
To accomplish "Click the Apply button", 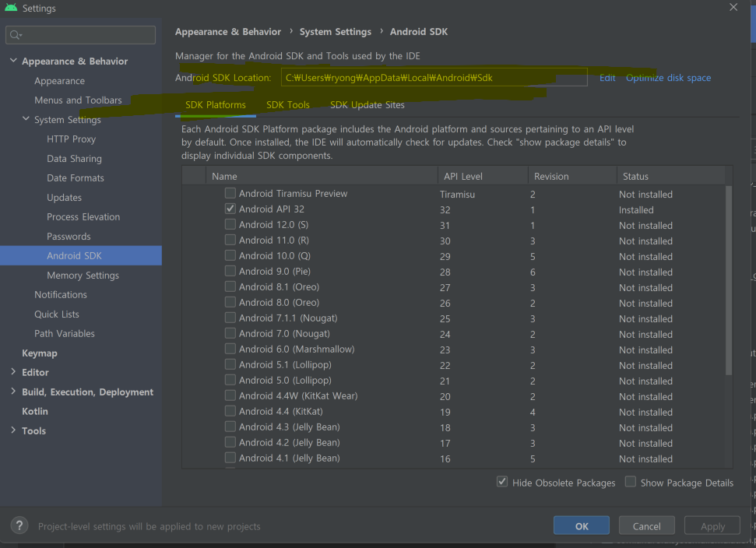I will pyautogui.click(x=712, y=526).
